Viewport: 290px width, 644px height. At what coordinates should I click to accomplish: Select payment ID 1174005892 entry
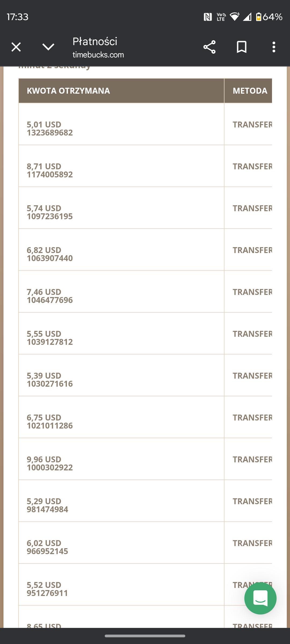pyautogui.click(x=50, y=175)
